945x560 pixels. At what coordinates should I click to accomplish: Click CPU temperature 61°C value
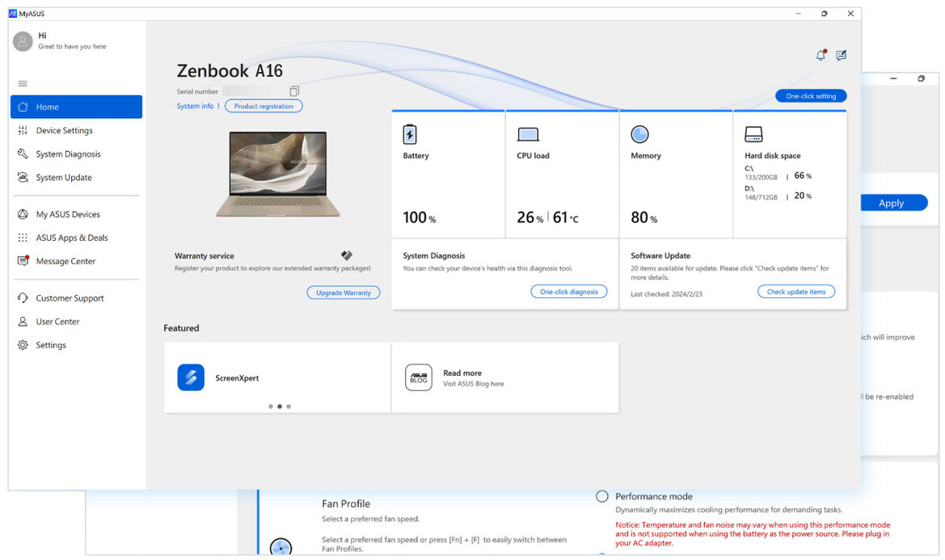click(x=565, y=217)
